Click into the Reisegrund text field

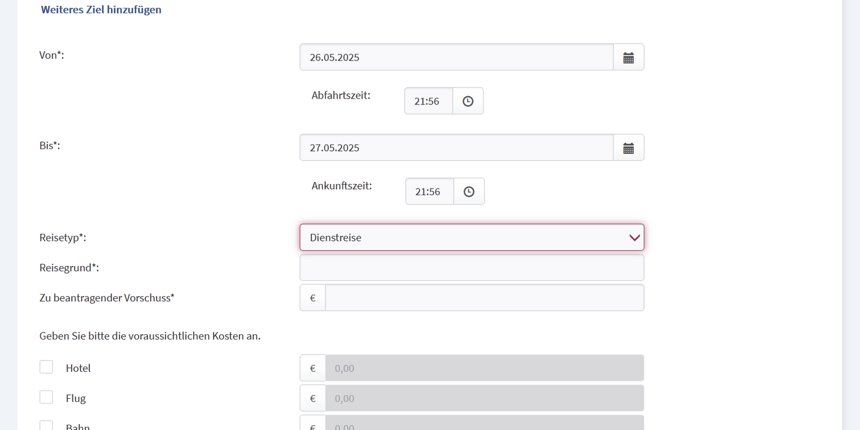point(472,268)
